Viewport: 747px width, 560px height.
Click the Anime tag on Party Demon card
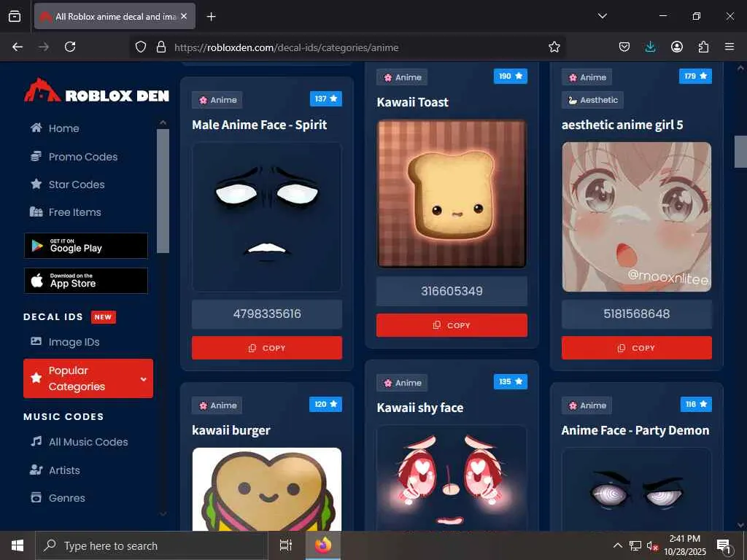point(587,405)
